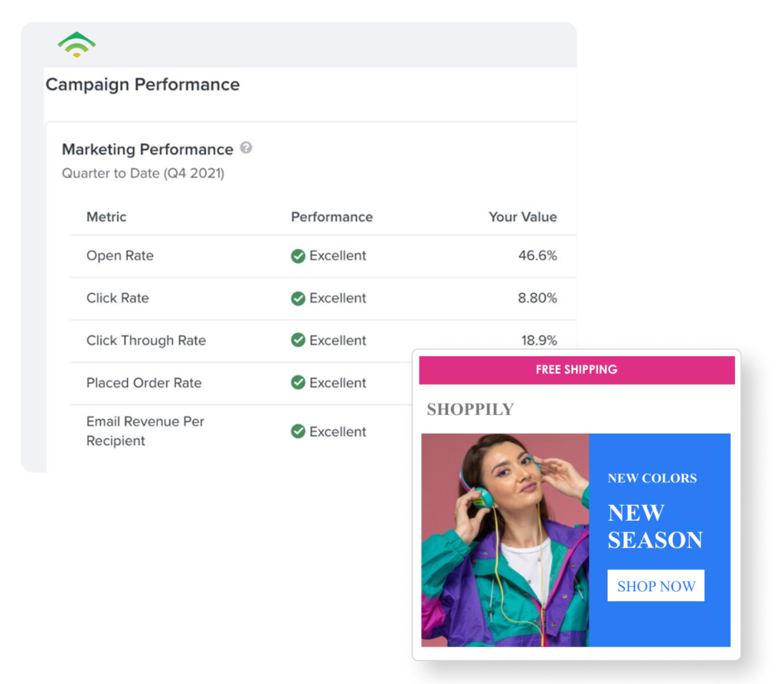Select the Email Revenue Per Recipient label
The image size is (784, 684).
tap(145, 431)
